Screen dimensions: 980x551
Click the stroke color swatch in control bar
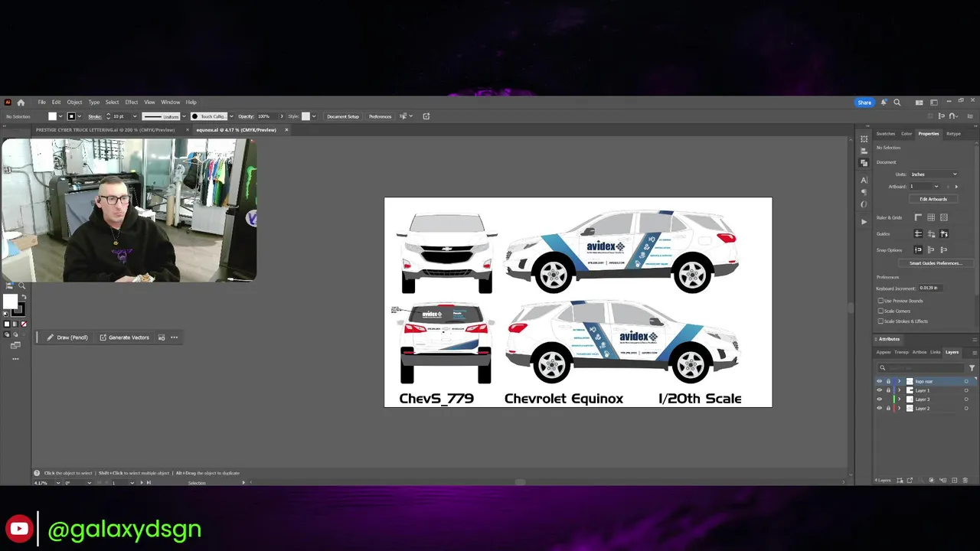(71, 116)
